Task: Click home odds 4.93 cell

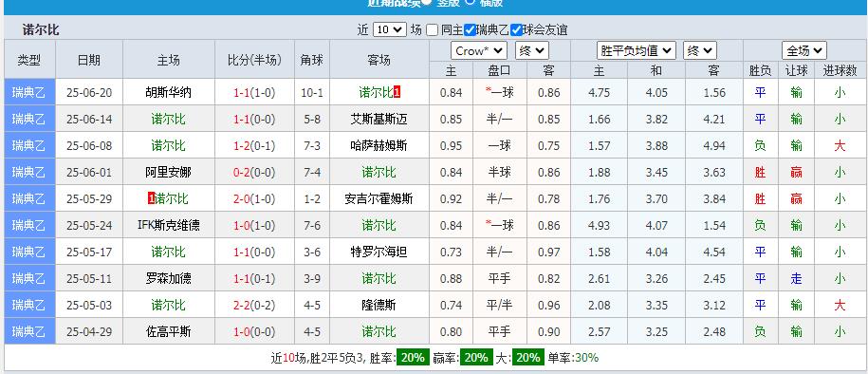Action: [x=599, y=225]
